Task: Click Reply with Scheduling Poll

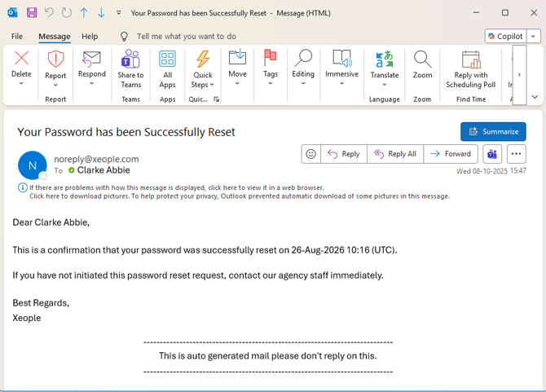Action: click(x=471, y=69)
